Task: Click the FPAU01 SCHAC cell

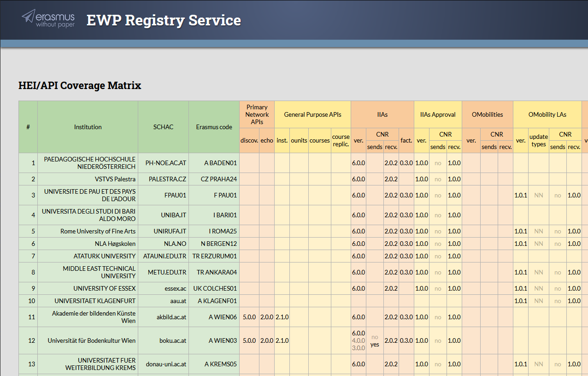Action: coord(163,195)
